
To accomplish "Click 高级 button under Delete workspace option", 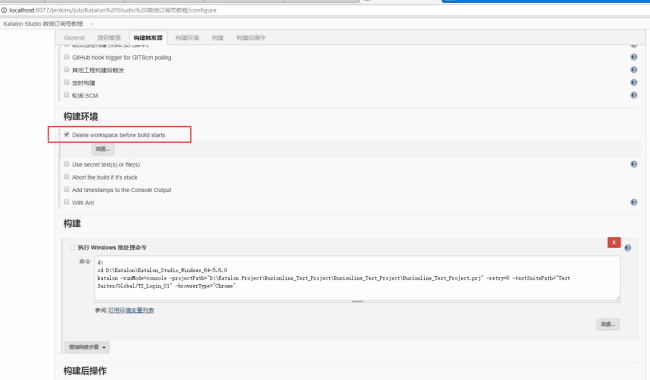I will (103, 149).
